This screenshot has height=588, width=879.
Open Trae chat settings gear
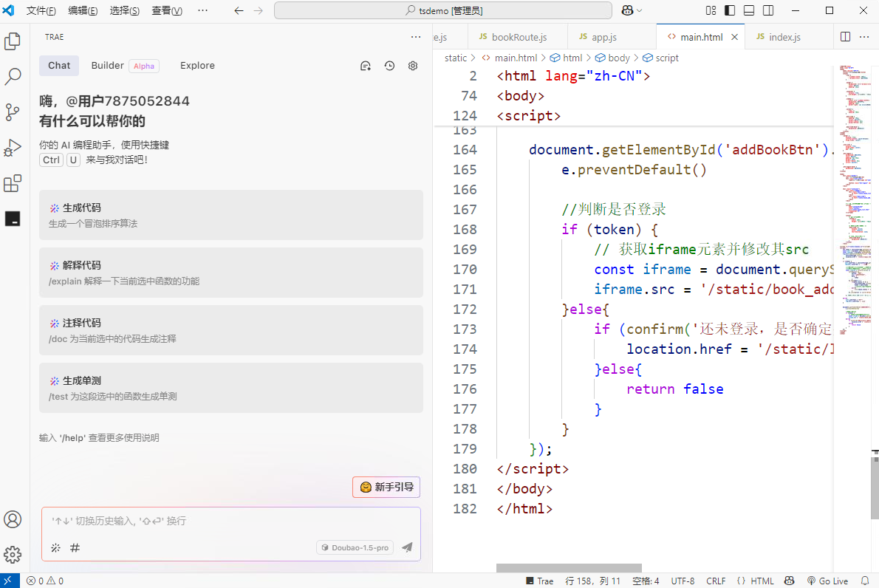(x=413, y=66)
